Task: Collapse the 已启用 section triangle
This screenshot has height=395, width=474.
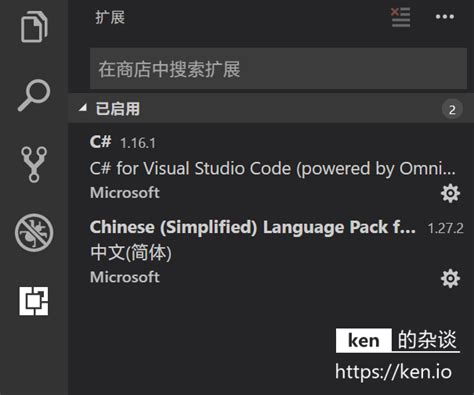Action: 82,108
